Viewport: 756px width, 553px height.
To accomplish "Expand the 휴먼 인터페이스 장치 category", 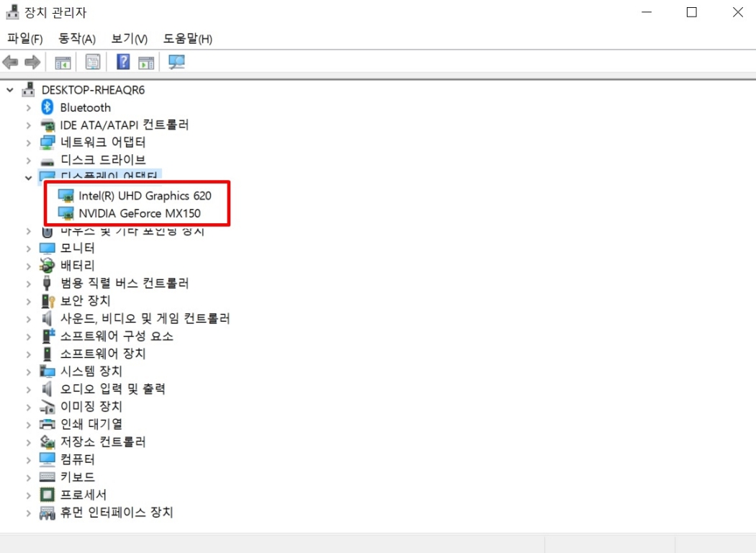I will click(x=29, y=513).
